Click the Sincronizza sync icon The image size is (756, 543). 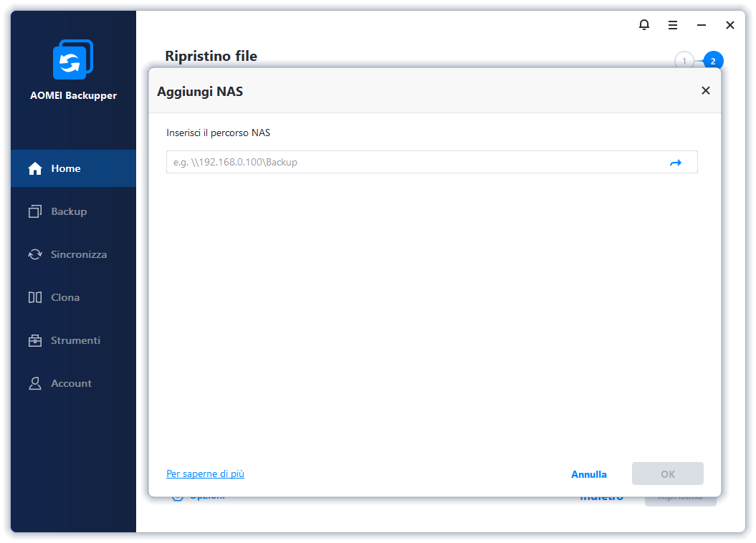[x=34, y=254]
